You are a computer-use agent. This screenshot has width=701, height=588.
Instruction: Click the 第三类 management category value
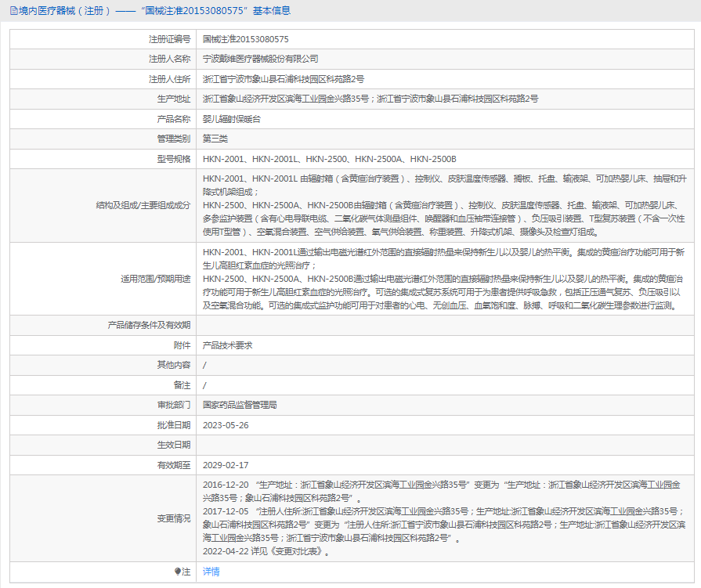coord(215,139)
